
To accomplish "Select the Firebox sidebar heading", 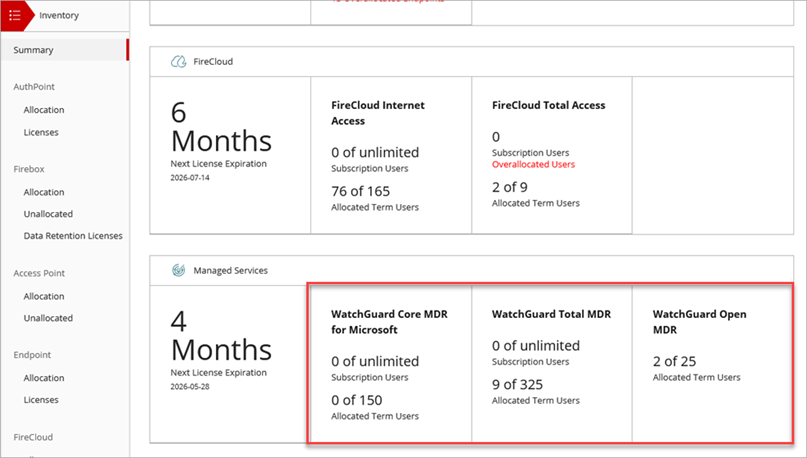I will pos(29,169).
